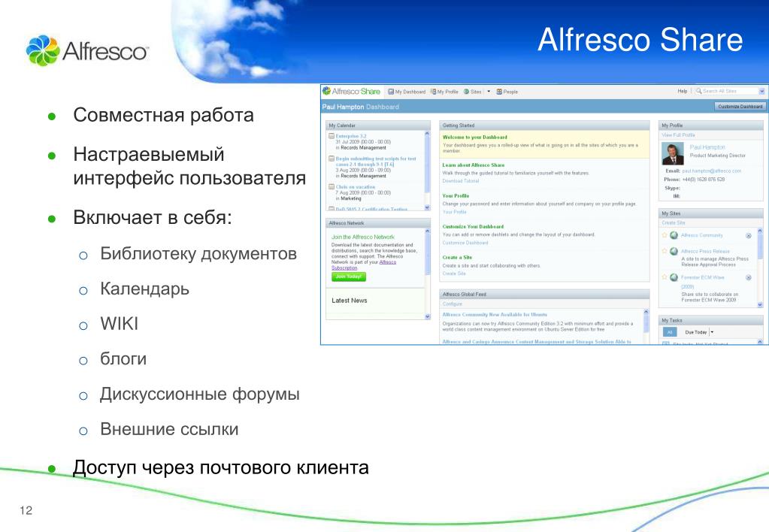Click My Calendar scrollbar up arrow

tap(427, 133)
